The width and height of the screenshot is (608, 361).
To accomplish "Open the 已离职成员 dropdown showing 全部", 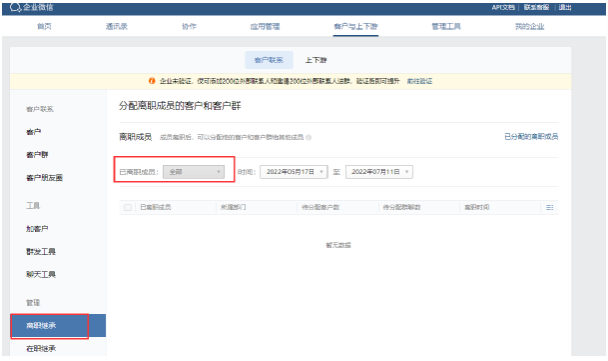I will click(x=193, y=172).
